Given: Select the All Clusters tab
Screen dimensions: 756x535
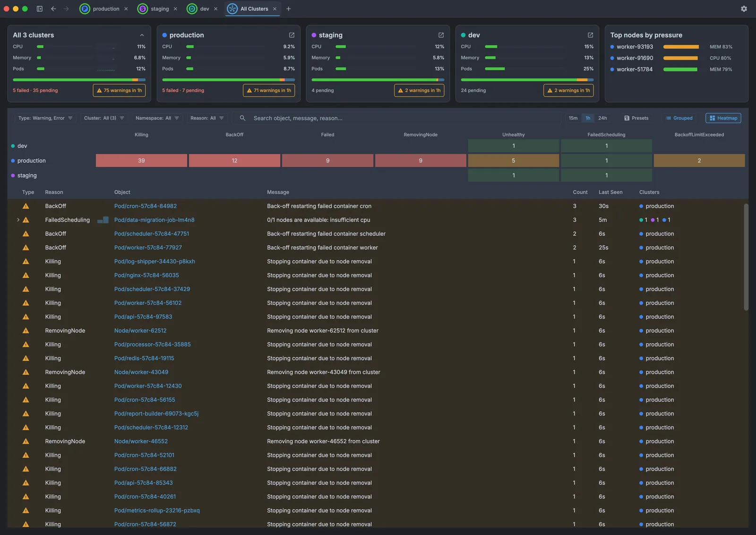Looking at the screenshot, I should tap(253, 9).
